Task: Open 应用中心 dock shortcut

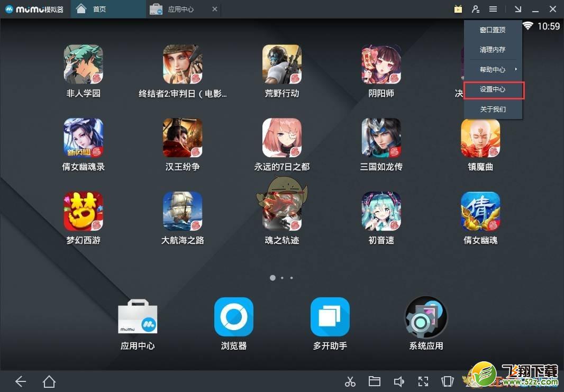Action: click(x=138, y=316)
